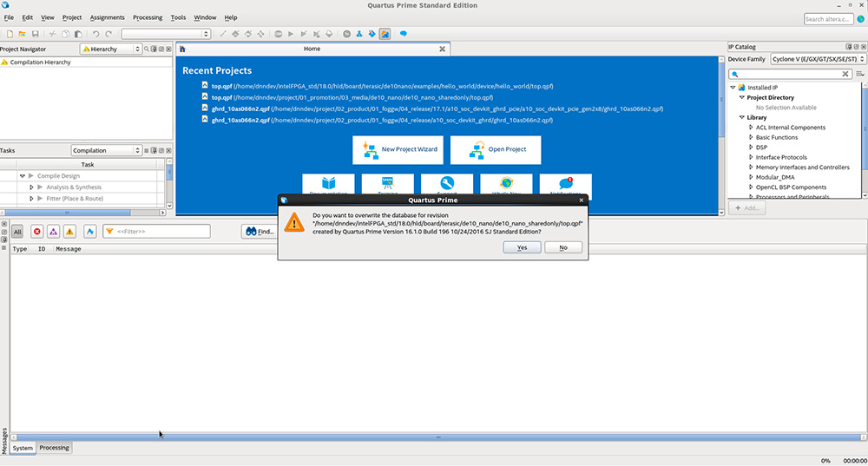Expand the Analysis & Synthesis task
The width and height of the screenshot is (868, 466).
coord(31,187)
